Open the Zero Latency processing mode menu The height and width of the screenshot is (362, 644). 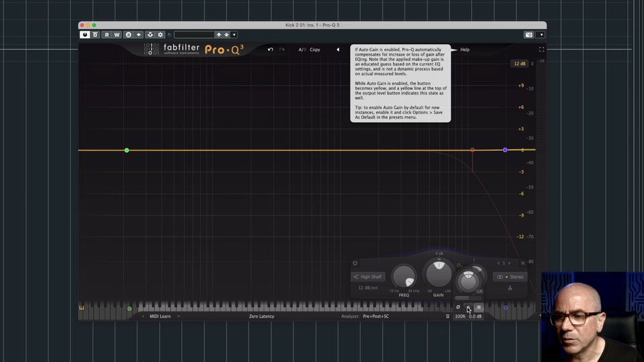pos(262,316)
